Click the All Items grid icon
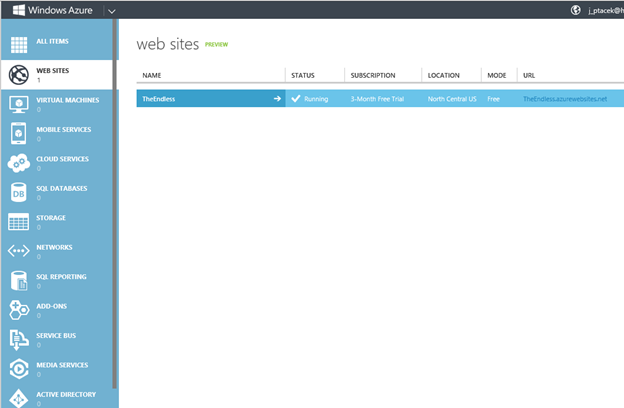Screen dimensions: 624x408 point(19,45)
